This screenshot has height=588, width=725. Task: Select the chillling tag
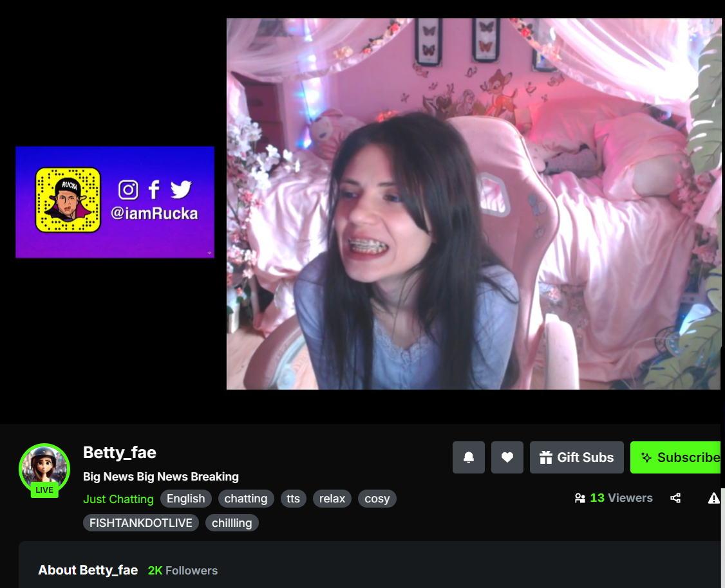click(x=232, y=523)
